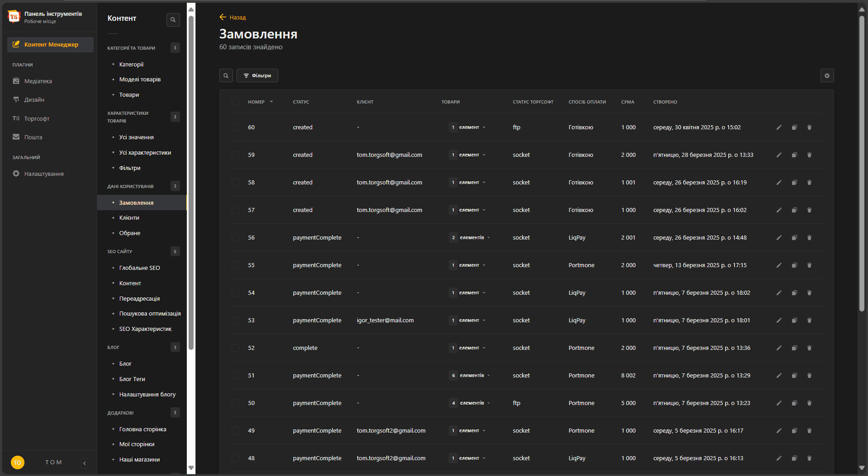The image size is (868, 476).
Task: Click the complete status of order 52
Action: click(x=305, y=348)
